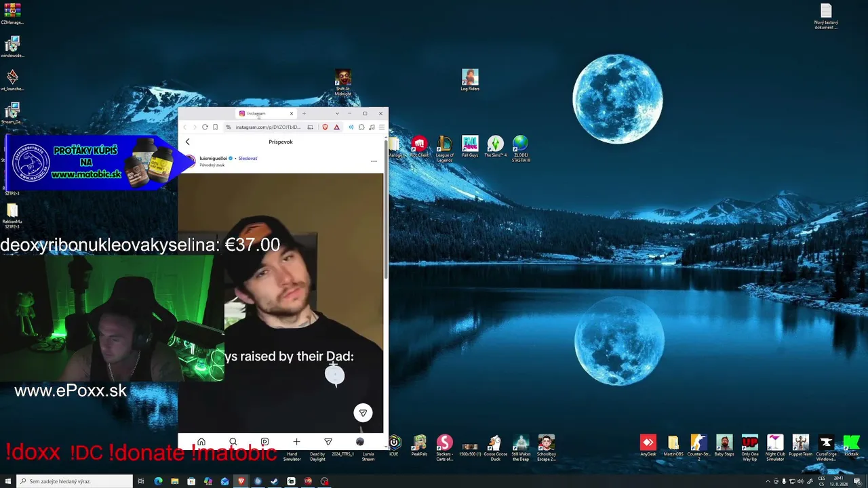
Task: Open the MartinOBS desktop folder
Action: [x=673, y=445]
